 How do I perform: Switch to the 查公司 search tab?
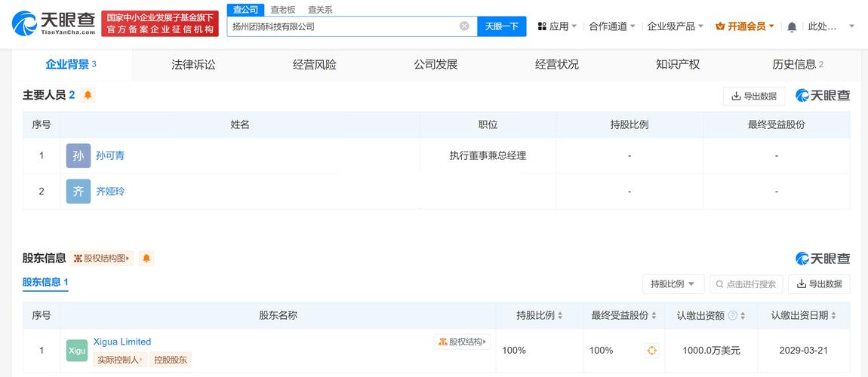pyautogui.click(x=245, y=10)
